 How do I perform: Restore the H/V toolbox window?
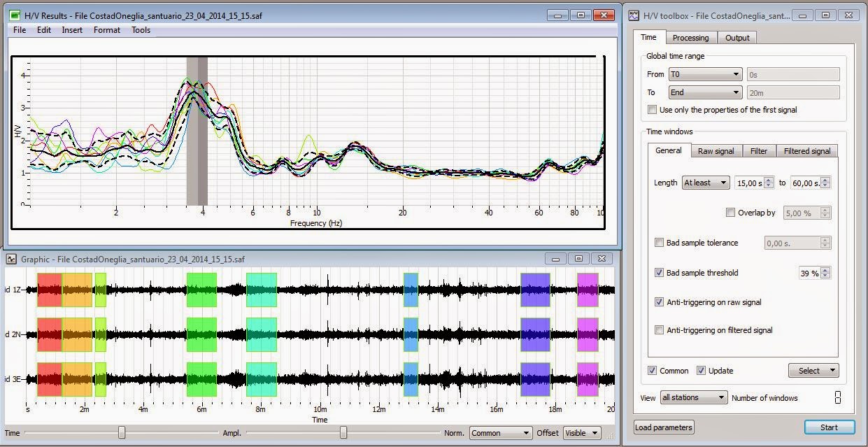point(826,15)
